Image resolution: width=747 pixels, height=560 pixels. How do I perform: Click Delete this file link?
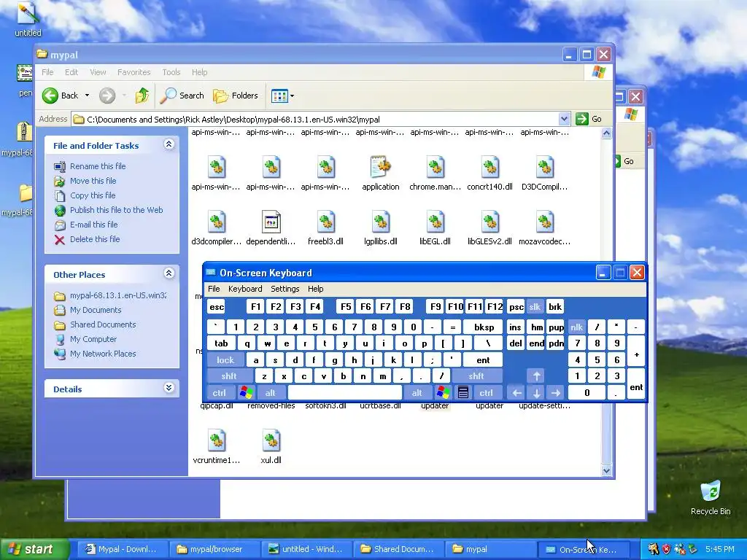pyautogui.click(x=95, y=239)
